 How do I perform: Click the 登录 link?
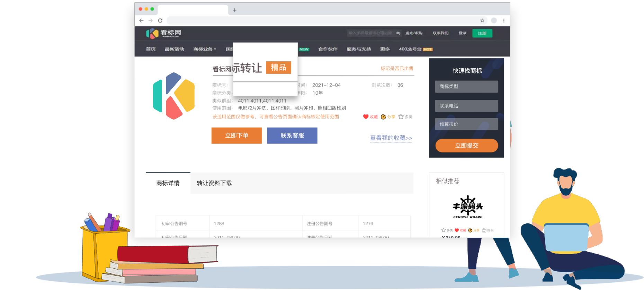pyautogui.click(x=463, y=33)
